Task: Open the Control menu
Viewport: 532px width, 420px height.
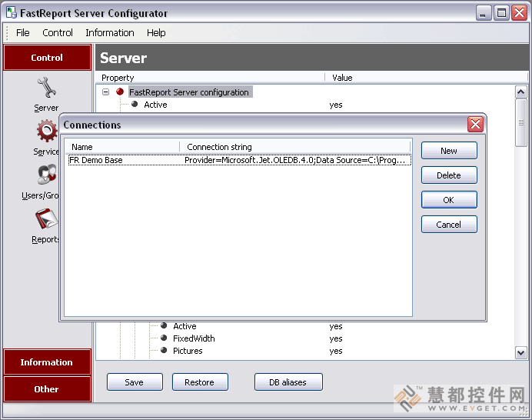Action: pyautogui.click(x=58, y=33)
